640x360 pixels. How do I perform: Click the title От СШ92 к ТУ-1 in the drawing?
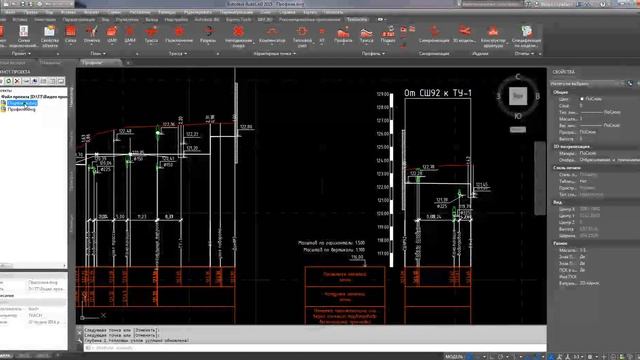pos(438,93)
